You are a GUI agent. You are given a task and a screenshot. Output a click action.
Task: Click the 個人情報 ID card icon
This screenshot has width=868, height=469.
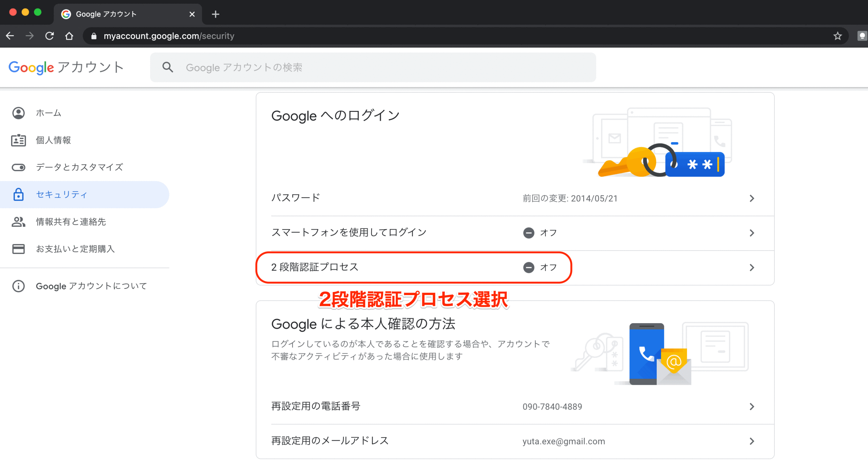18,140
